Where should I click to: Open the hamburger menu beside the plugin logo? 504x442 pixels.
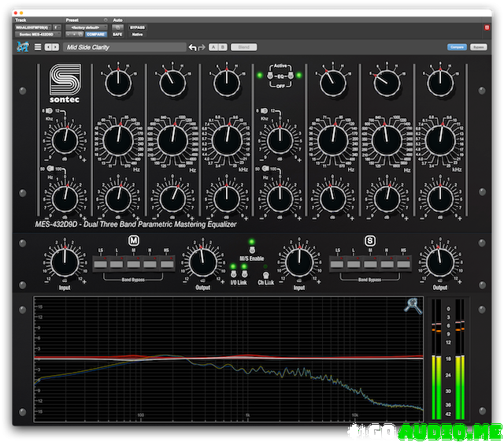tap(37, 47)
